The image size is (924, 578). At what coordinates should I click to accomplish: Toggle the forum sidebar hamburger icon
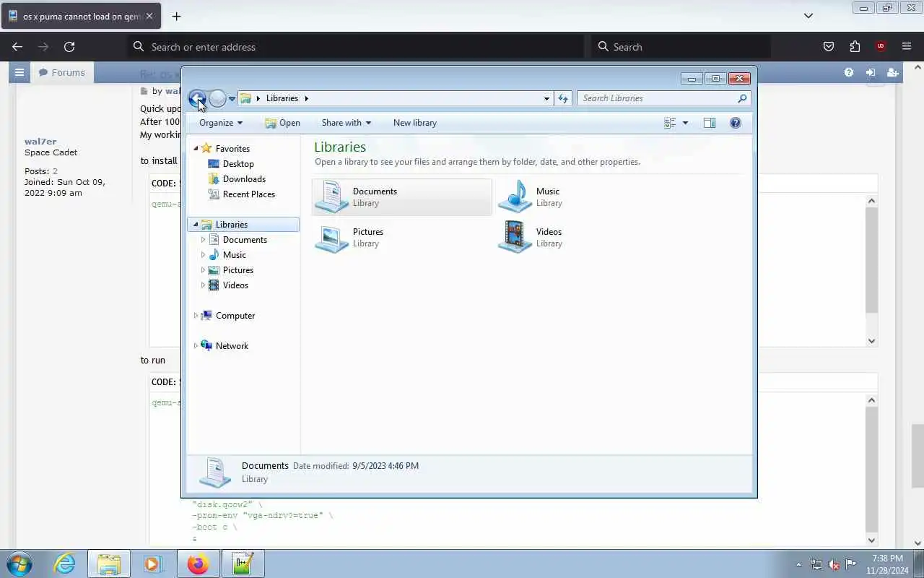(x=19, y=72)
